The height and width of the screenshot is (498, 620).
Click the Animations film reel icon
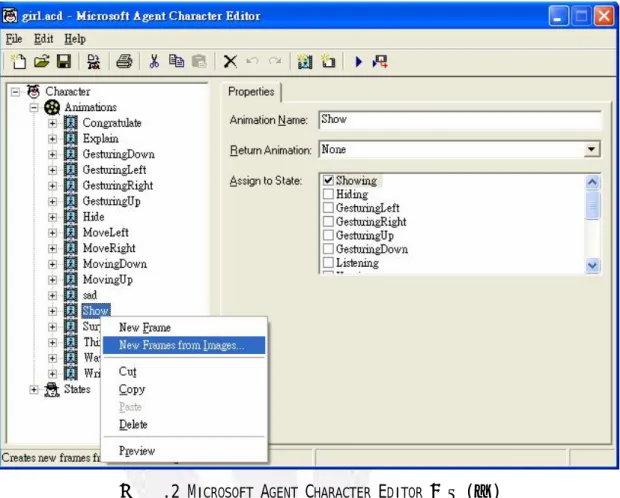pyautogui.click(x=52, y=107)
